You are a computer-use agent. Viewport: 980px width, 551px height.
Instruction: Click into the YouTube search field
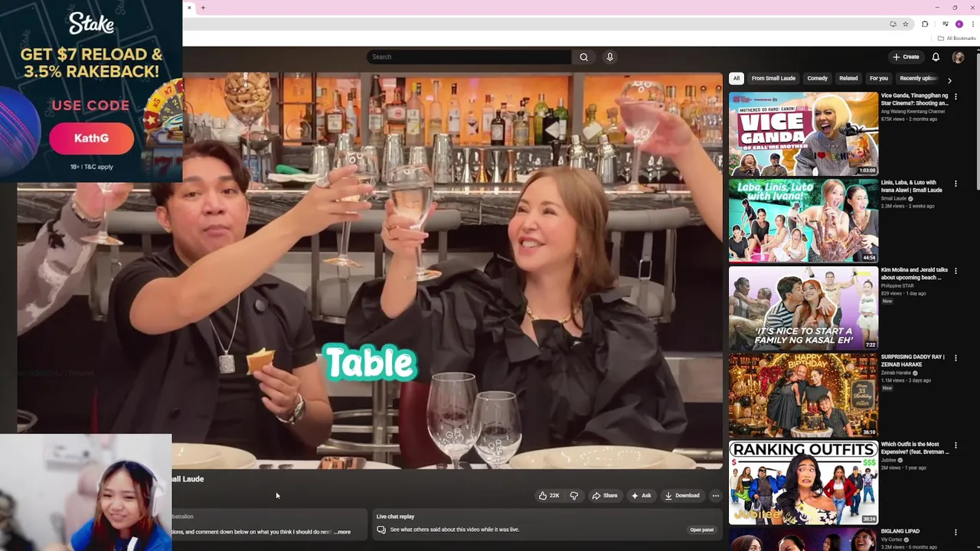point(469,57)
